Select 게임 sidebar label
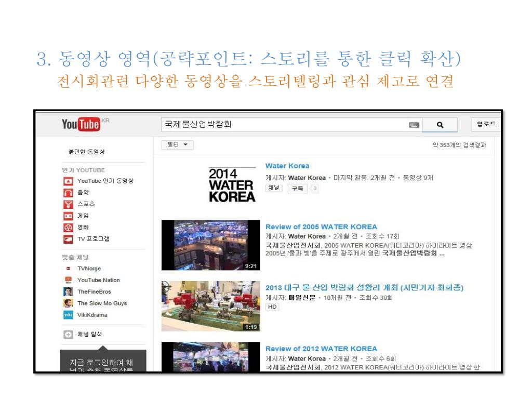This screenshot has width=532, height=399. (83, 216)
